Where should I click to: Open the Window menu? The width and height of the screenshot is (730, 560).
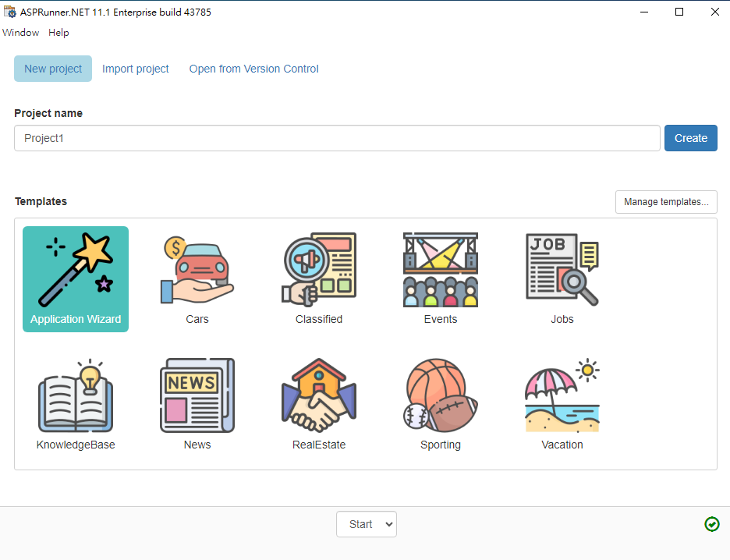21,33
